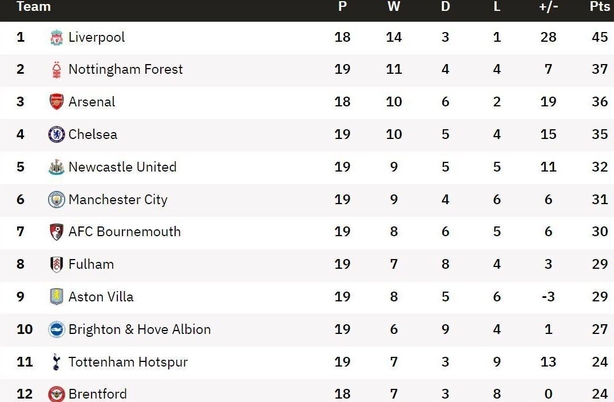The height and width of the screenshot is (402, 614).
Task: Click the Nottingham Forest crest icon
Action: click(56, 70)
